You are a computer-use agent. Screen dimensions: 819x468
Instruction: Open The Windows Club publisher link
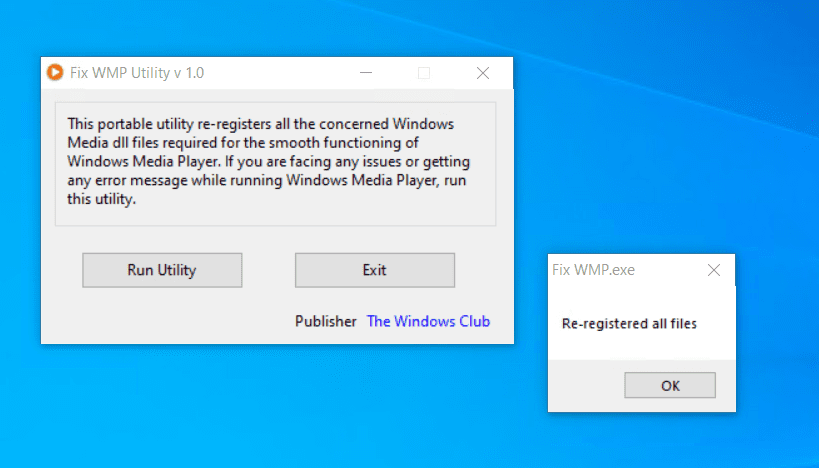tap(428, 321)
